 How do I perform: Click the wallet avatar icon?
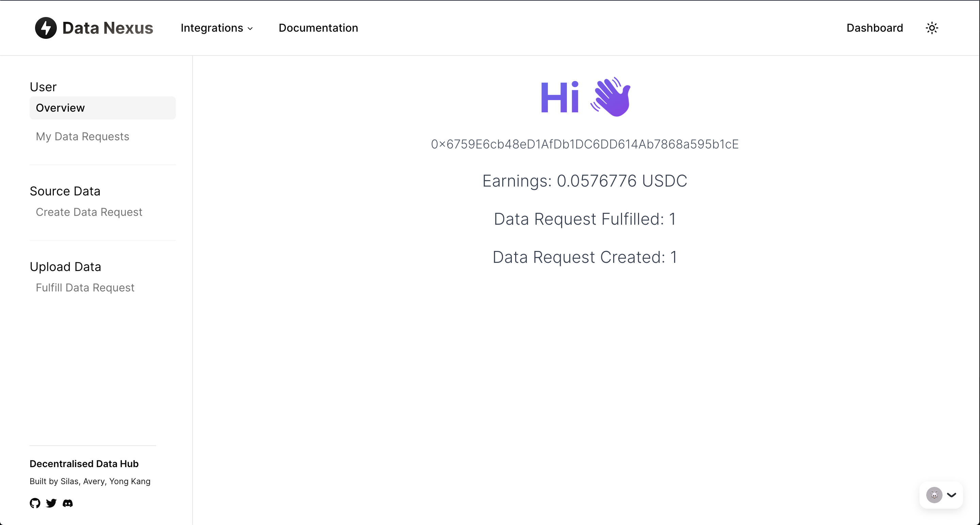pos(934,495)
